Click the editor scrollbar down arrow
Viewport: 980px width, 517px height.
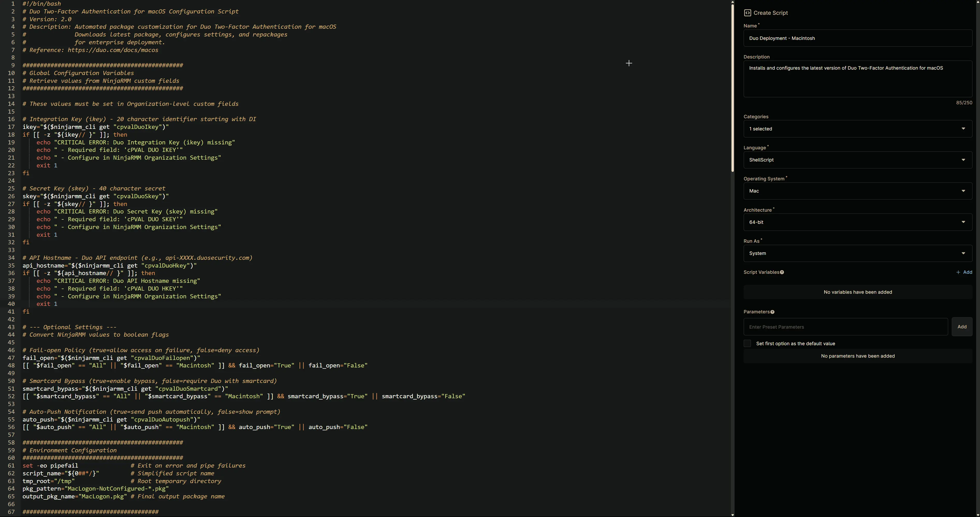coord(732,515)
